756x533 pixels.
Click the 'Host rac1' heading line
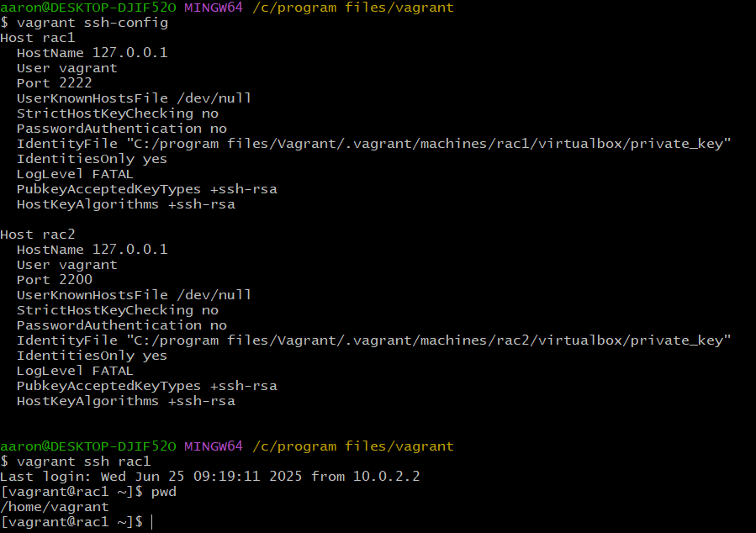point(37,38)
